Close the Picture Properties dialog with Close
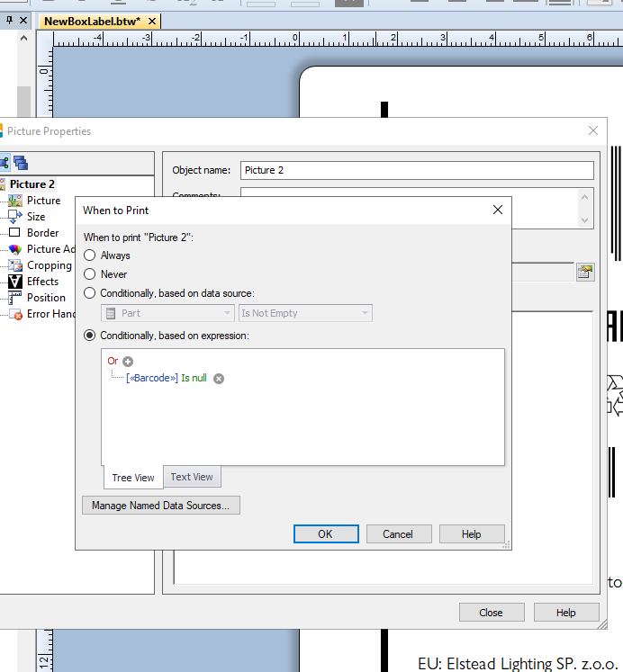This screenshot has width=623, height=672. (x=492, y=613)
